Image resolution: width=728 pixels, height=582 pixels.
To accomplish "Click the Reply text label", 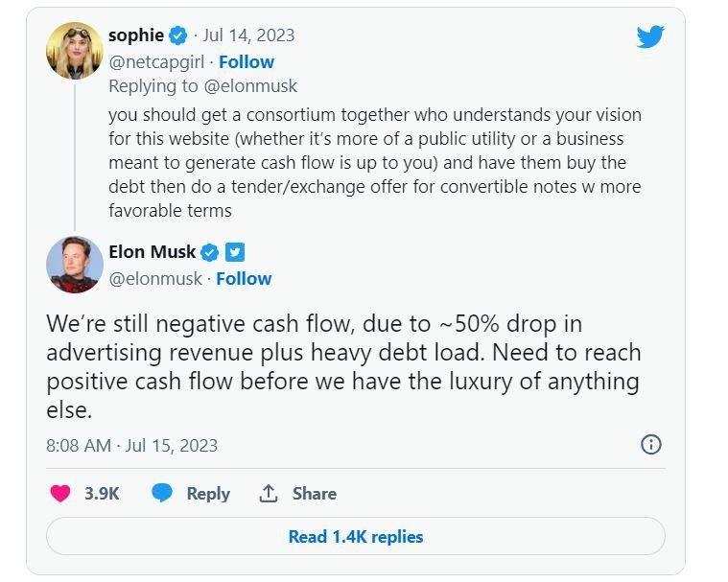I will tap(208, 493).
